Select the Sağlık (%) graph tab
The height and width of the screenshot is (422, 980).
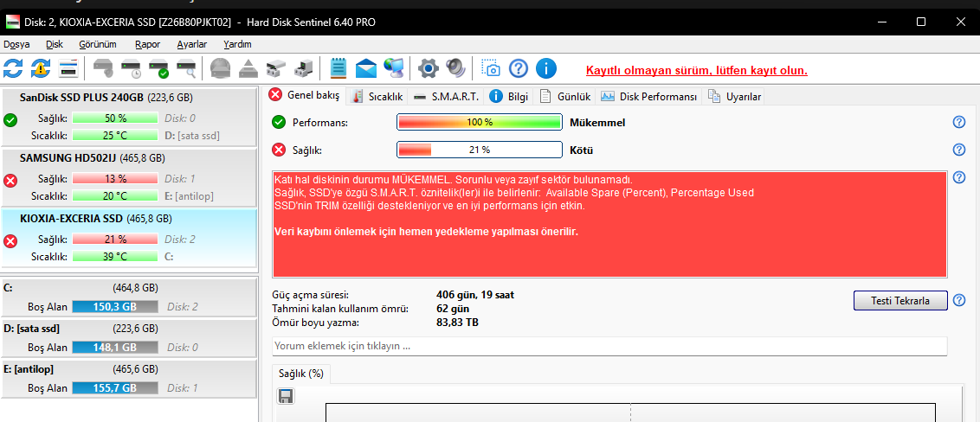coord(302,374)
